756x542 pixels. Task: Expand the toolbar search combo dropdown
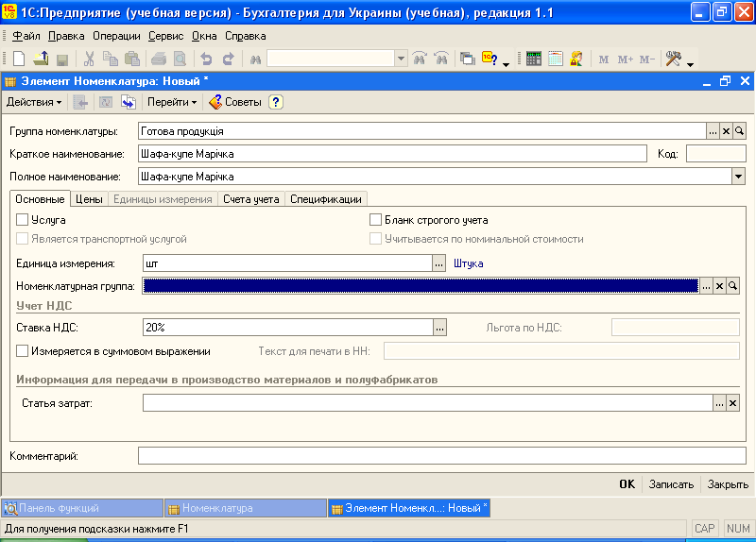tap(401, 59)
